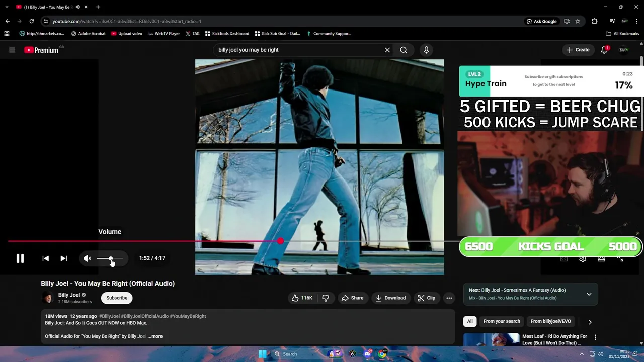
Task: Select the All filter chip
Action: pyautogui.click(x=470, y=321)
